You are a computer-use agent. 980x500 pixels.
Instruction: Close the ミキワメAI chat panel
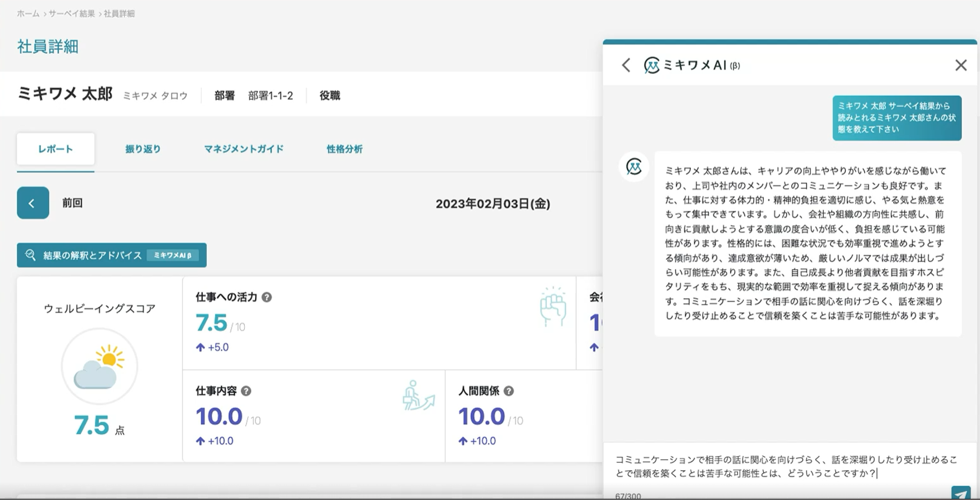(960, 65)
